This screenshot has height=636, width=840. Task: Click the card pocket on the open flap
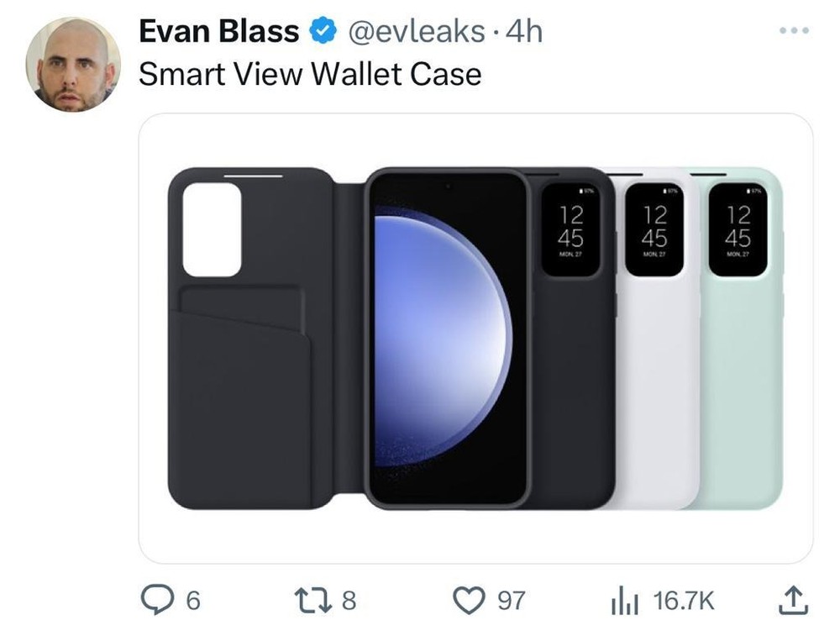pyautogui.click(x=244, y=395)
